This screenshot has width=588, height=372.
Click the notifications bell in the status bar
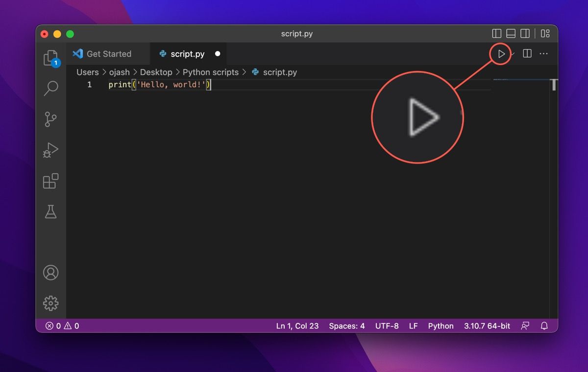point(544,325)
